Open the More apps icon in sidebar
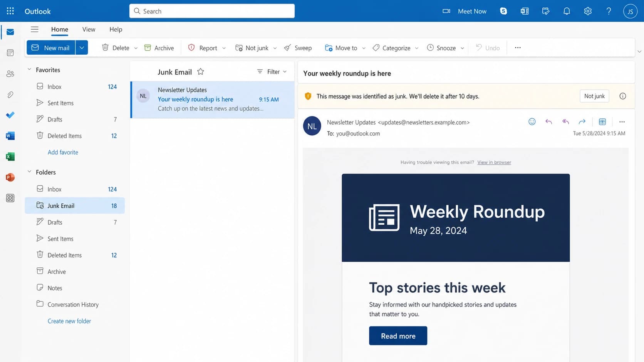Screen dimensions: 644x362 click(x=10, y=198)
